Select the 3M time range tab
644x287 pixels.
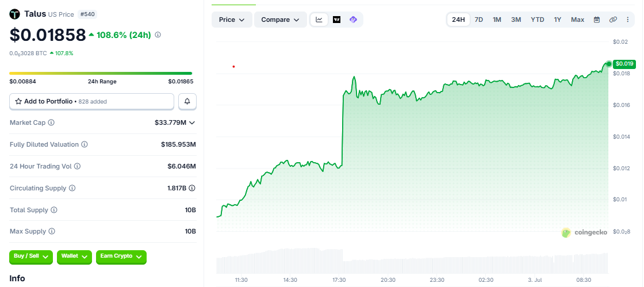pos(516,20)
